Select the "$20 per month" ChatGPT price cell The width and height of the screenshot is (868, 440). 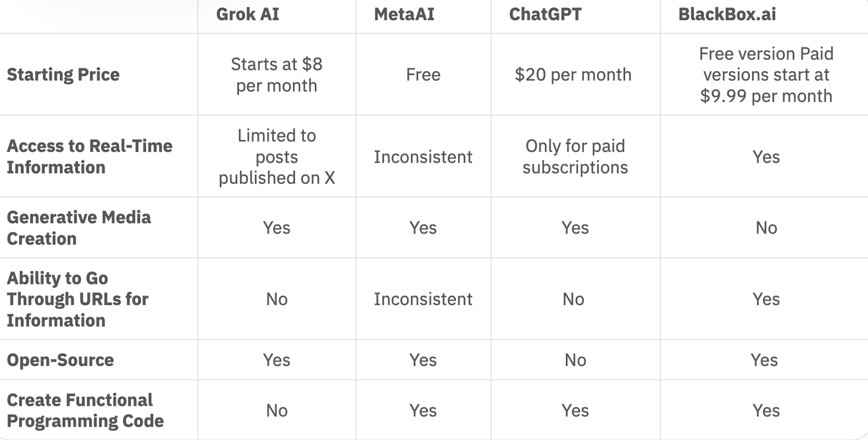tap(573, 75)
